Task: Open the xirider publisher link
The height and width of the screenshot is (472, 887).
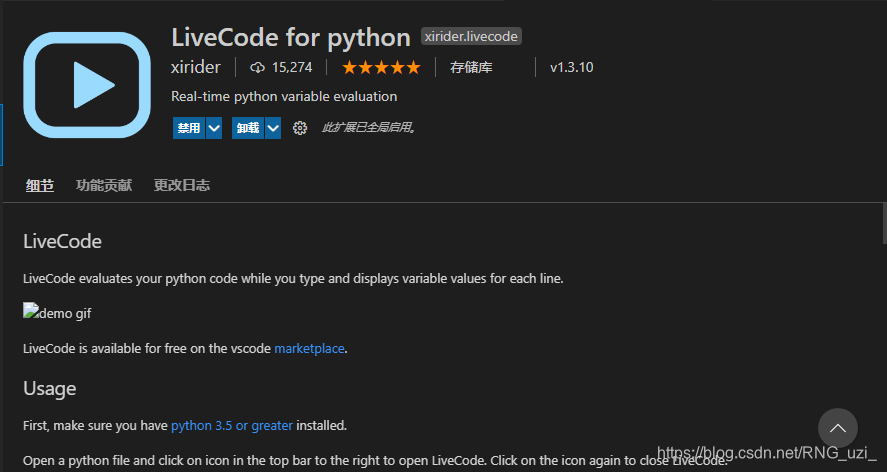Action: point(196,67)
